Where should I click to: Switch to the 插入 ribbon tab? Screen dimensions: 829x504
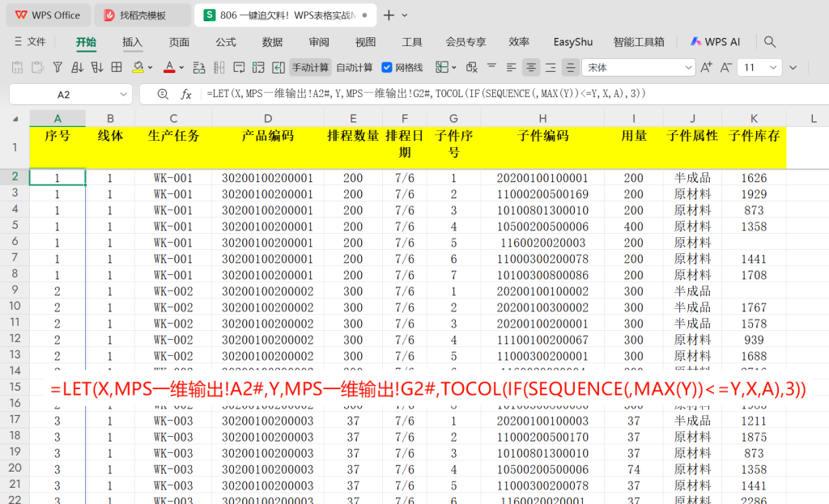click(x=132, y=42)
